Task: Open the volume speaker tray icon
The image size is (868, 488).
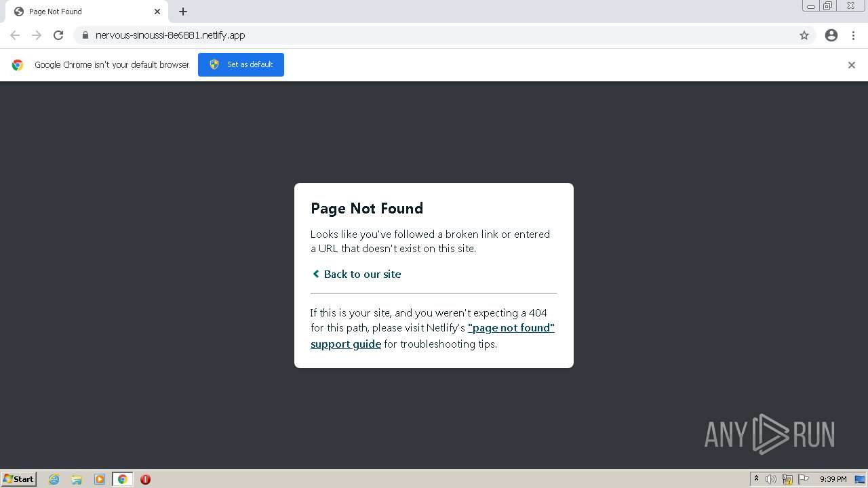Action: pyautogui.click(x=771, y=479)
